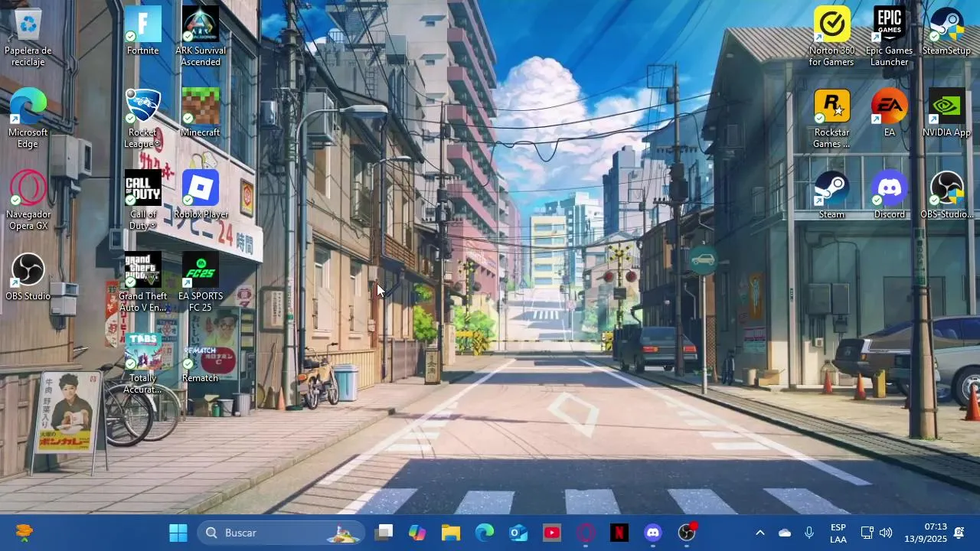Image resolution: width=980 pixels, height=551 pixels.
Task: Switch to Opera GX in the taskbar
Action: point(586,533)
